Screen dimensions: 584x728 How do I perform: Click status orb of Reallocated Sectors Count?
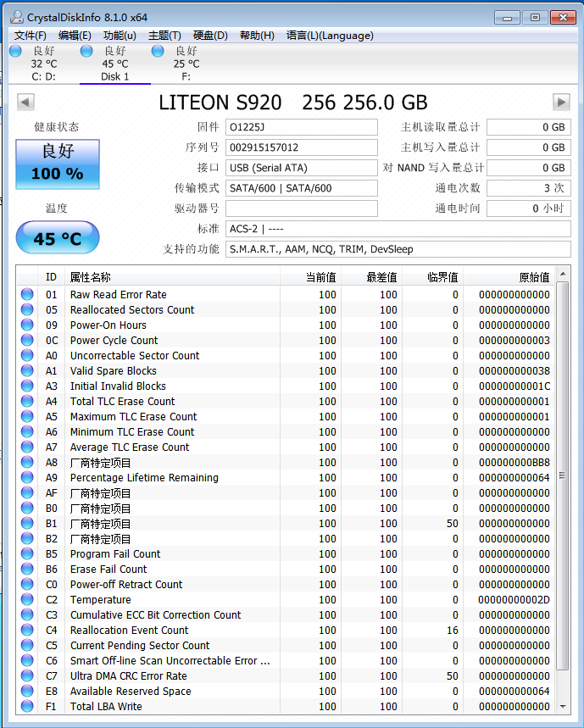tap(27, 309)
